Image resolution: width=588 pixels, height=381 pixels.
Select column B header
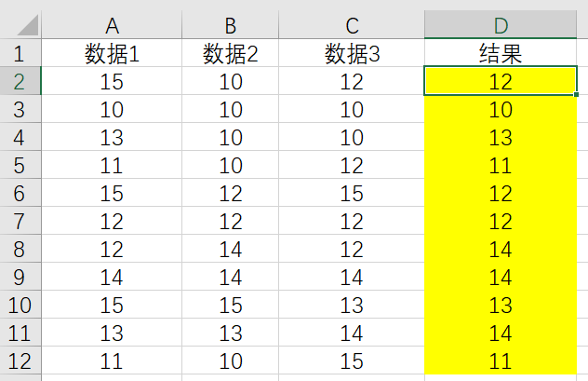231,25
